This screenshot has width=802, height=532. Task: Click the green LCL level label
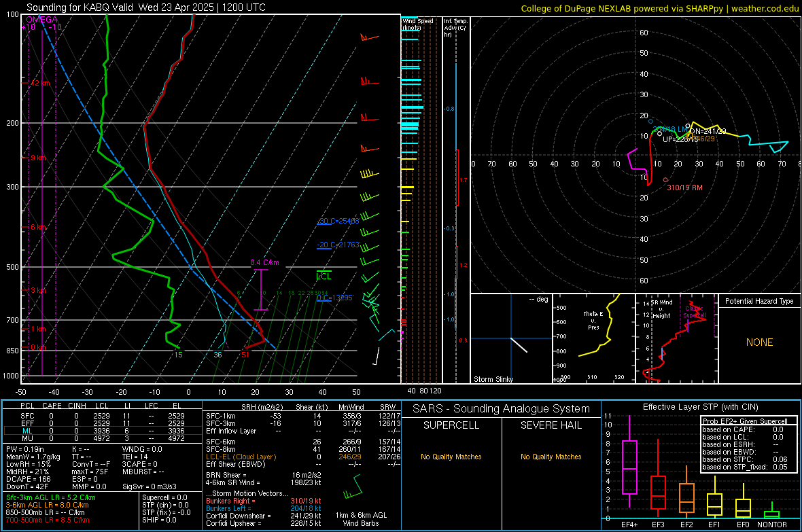(x=324, y=277)
